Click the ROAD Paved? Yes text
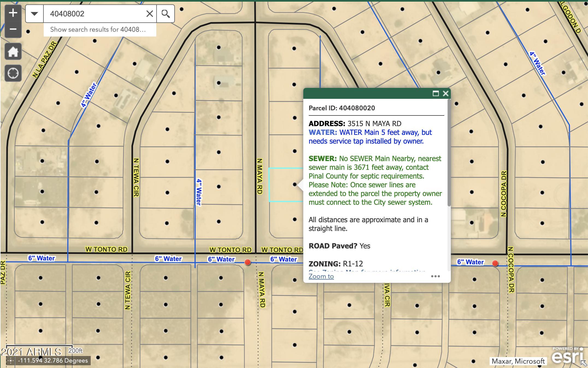Image resolution: width=588 pixels, height=368 pixels. [x=339, y=246]
